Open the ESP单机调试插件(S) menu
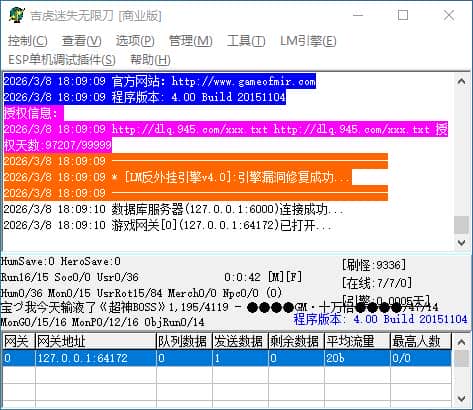Screen dimensions: 473x410 [62, 60]
